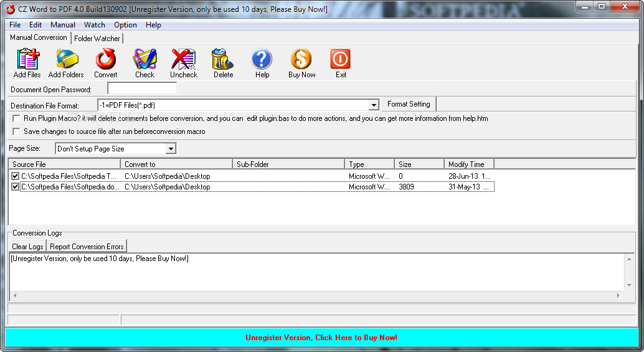Click the Microsoft W... type cell in first row
This screenshot has height=352, width=644.
click(x=369, y=176)
